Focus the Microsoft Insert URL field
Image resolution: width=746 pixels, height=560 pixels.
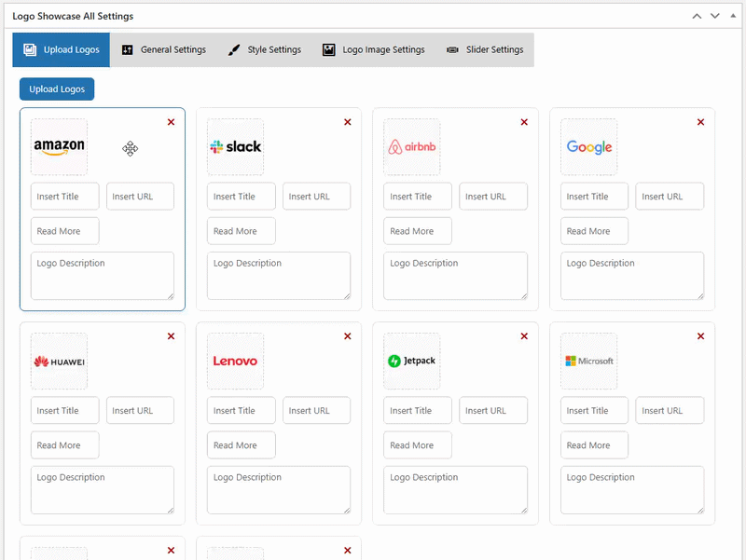pos(670,410)
